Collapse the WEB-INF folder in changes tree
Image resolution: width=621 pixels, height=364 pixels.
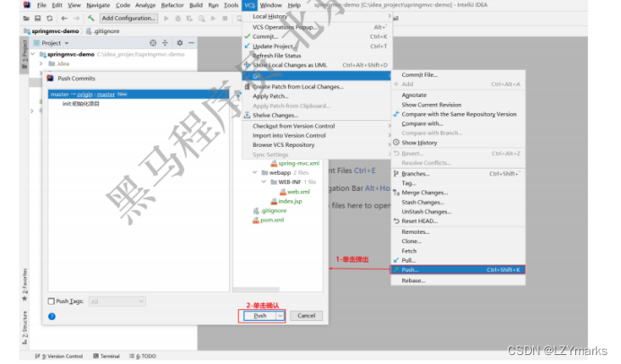(x=264, y=182)
